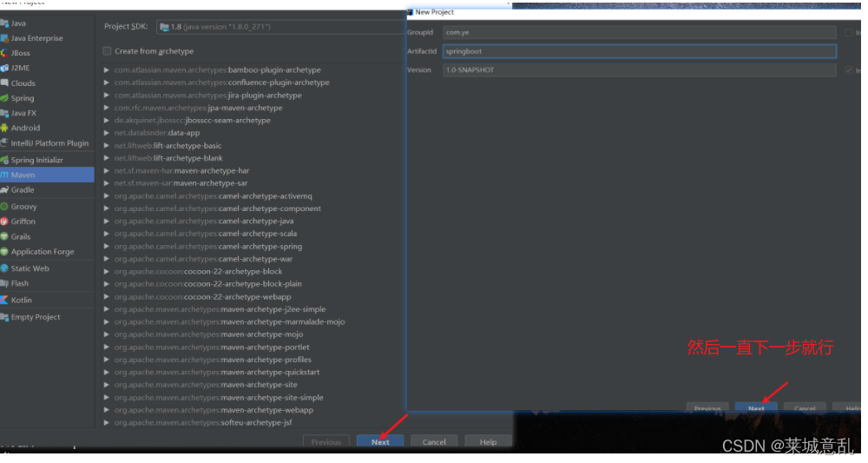Select camel-archetype-scala row
The height and width of the screenshot is (463, 868).
tap(206, 234)
